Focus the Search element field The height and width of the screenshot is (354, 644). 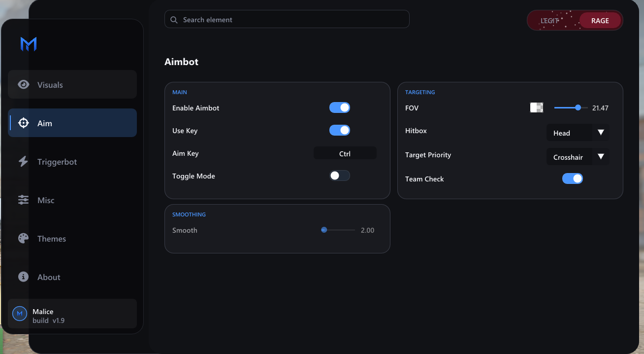pyautogui.click(x=287, y=19)
